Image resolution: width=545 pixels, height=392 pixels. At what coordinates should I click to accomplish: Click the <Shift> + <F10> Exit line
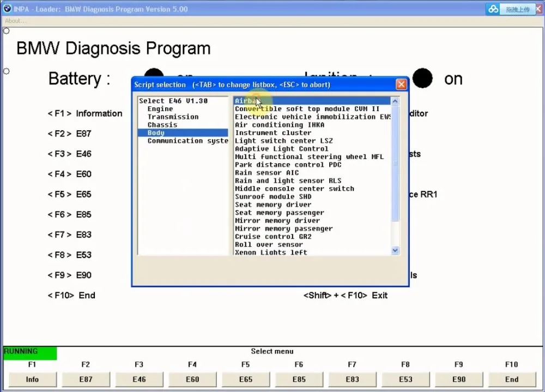point(345,295)
